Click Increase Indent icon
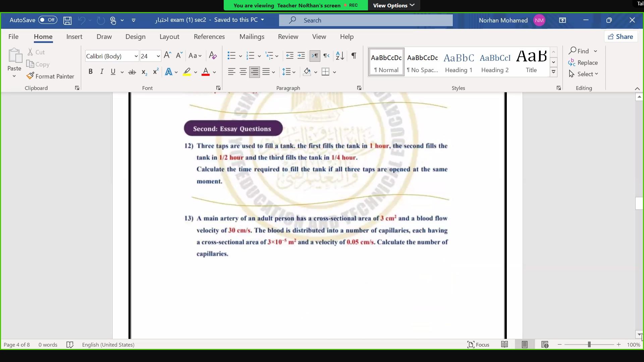The width and height of the screenshot is (644, 362). [301, 56]
